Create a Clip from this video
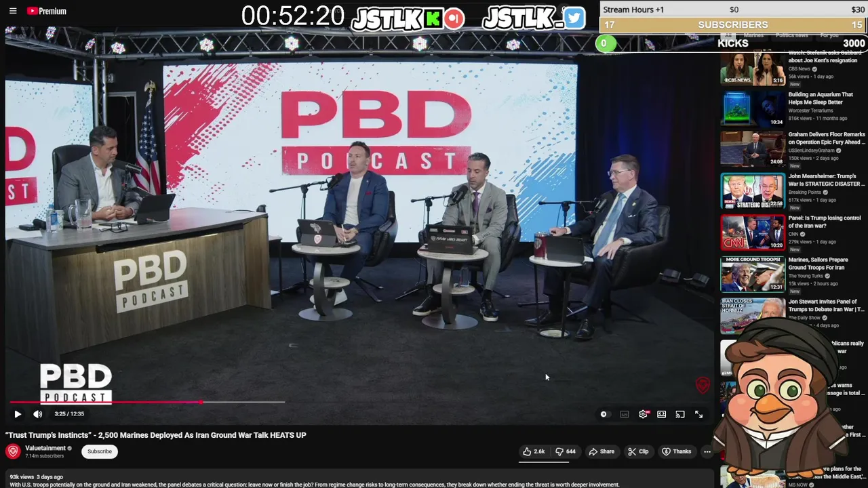868x488 pixels. click(638, 451)
